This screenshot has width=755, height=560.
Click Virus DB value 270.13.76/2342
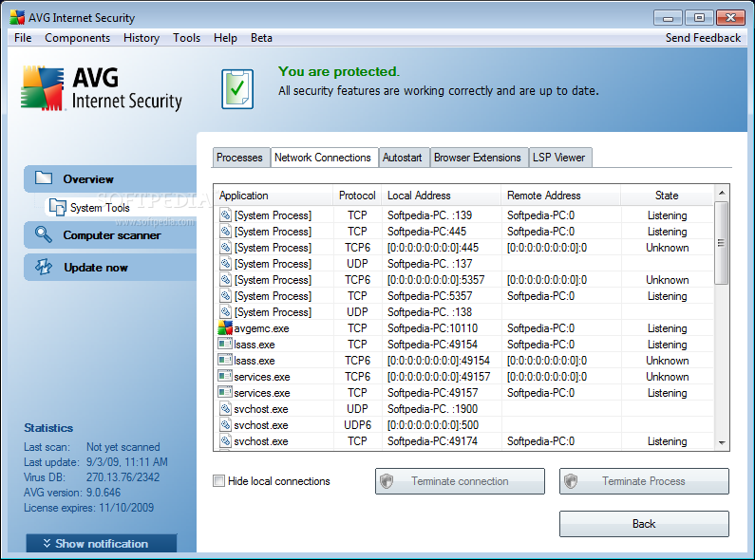[123, 477]
